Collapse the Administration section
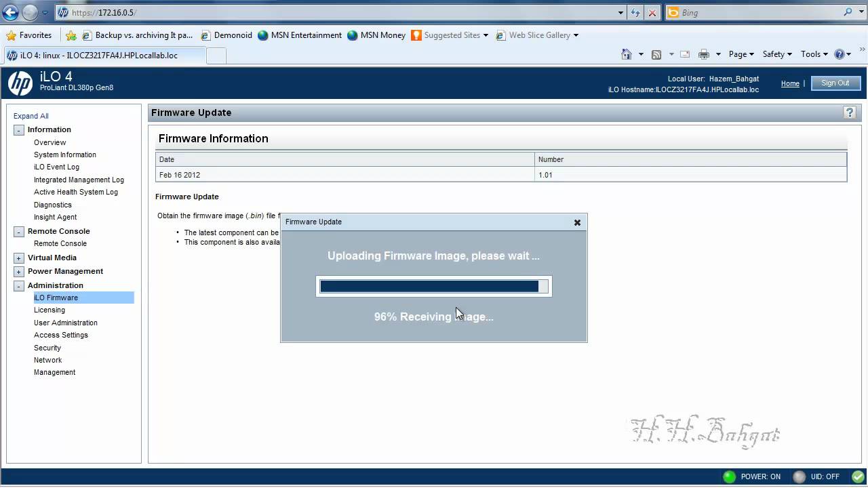This screenshot has height=488, width=868. pyautogui.click(x=19, y=286)
